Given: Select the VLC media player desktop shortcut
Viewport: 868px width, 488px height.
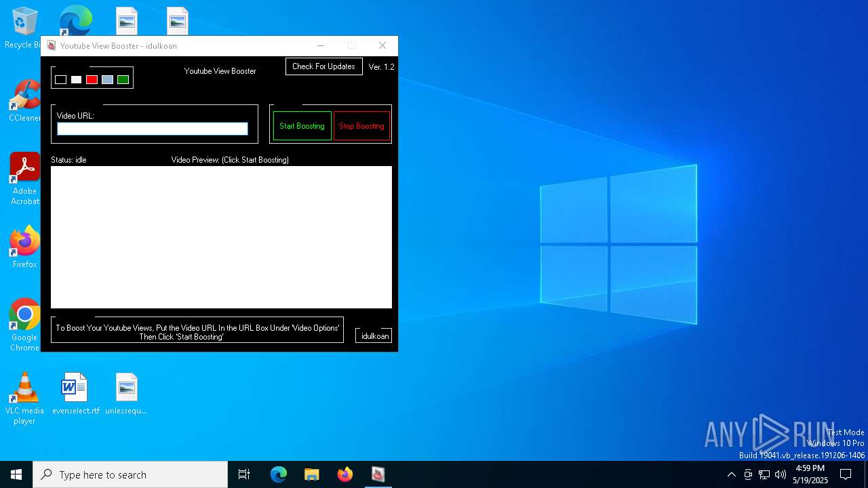Looking at the screenshot, I should click(x=24, y=399).
